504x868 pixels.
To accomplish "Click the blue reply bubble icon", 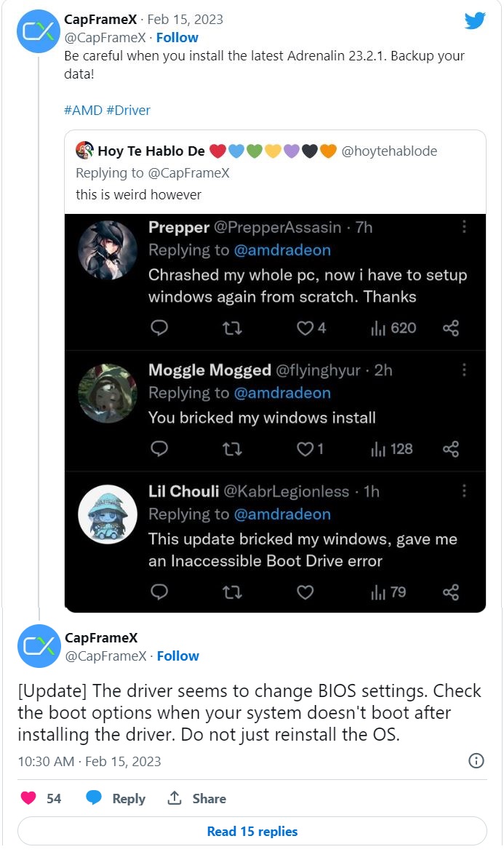I will (x=94, y=797).
